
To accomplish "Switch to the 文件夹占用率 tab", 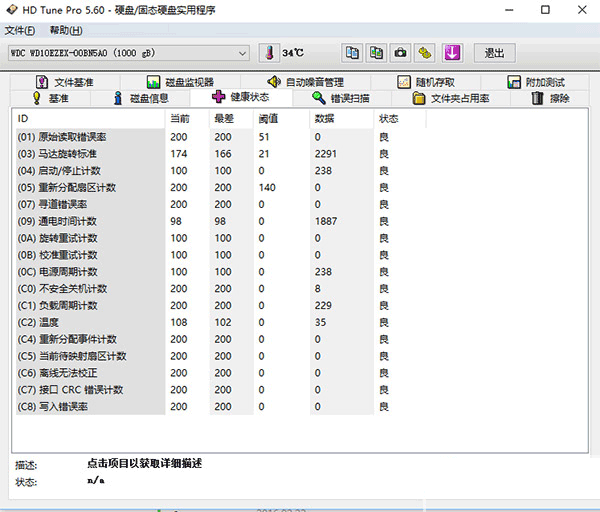I will click(x=451, y=98).
